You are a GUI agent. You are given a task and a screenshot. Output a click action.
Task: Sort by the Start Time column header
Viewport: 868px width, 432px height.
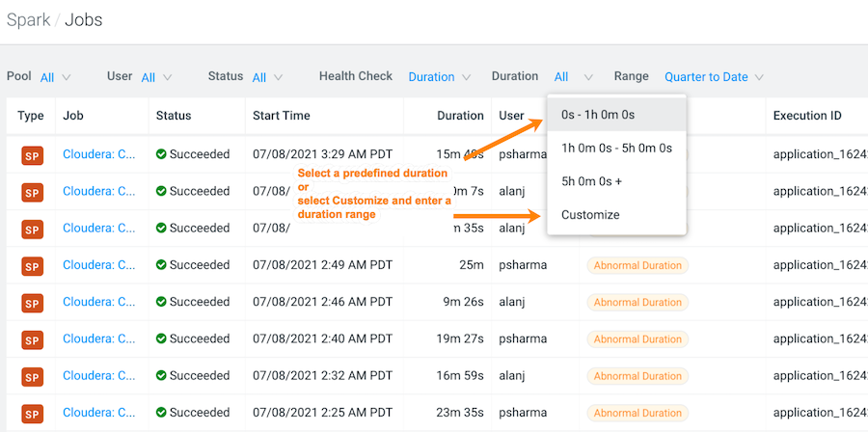point(282,116)
